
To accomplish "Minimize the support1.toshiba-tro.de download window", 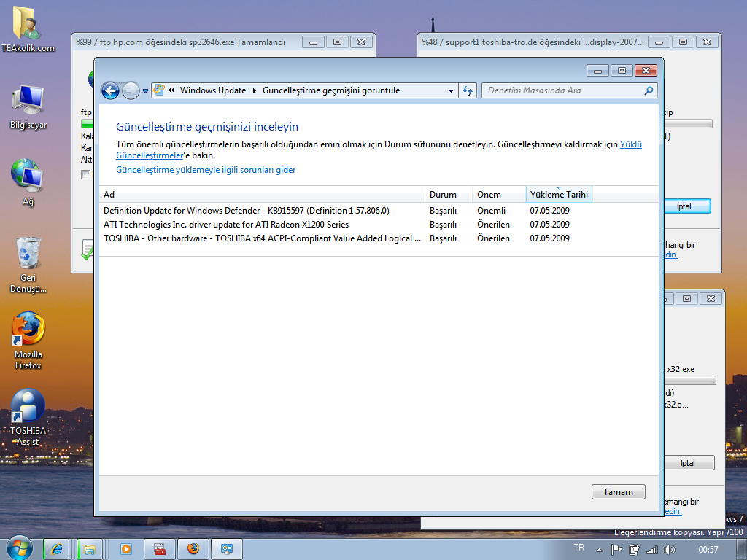I will click(659, 42).
